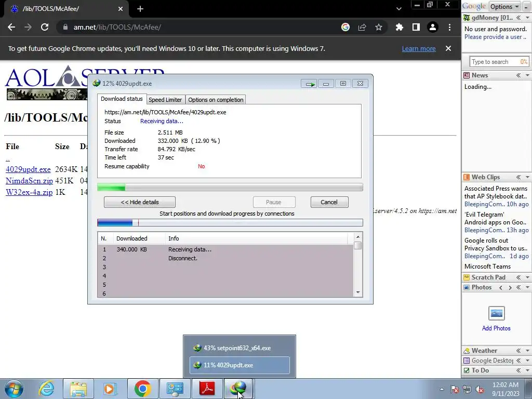Screen dimensions: 532x399
Task: Collapse the Web Clips gadget
Action: [x=519, y=177]
